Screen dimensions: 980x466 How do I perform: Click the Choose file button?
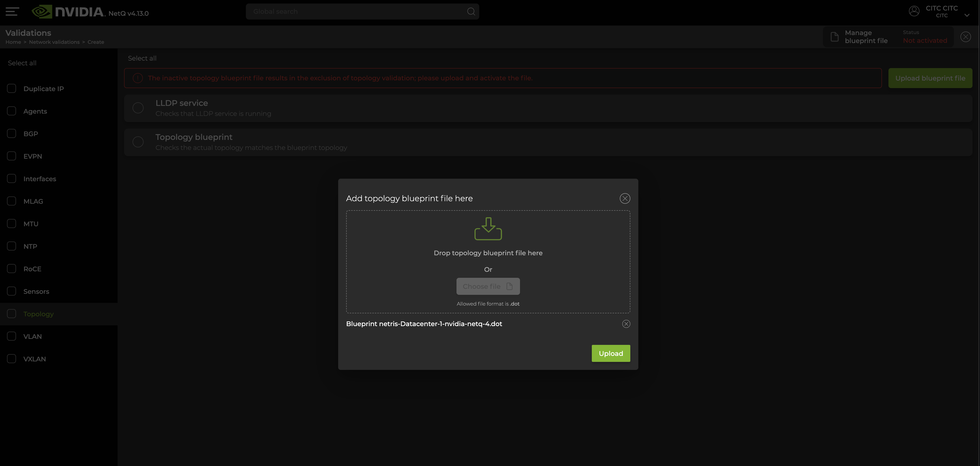[x=488, y=286]
